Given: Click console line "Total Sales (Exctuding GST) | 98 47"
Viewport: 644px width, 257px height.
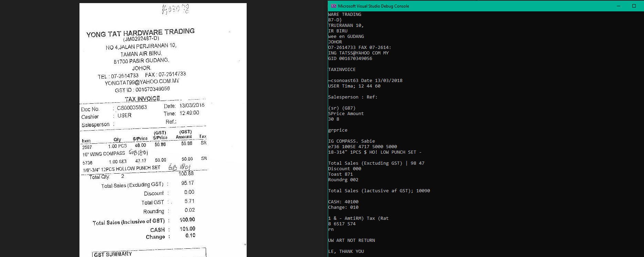Looking at the screenshot, I should coord(376,163).
